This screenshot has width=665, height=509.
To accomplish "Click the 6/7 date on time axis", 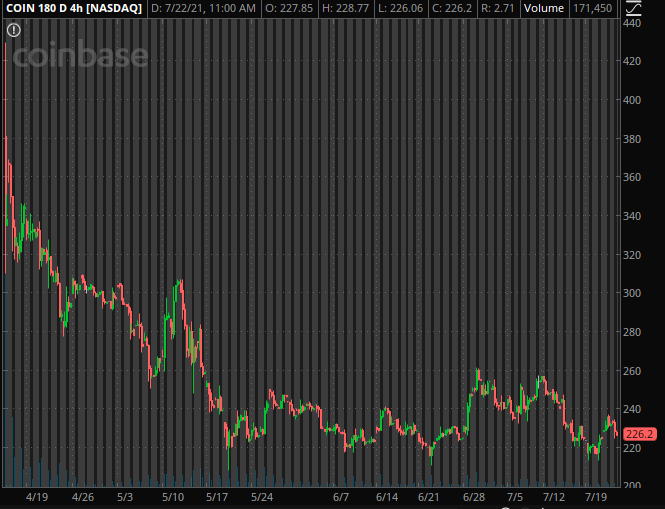I will (341, 497).
